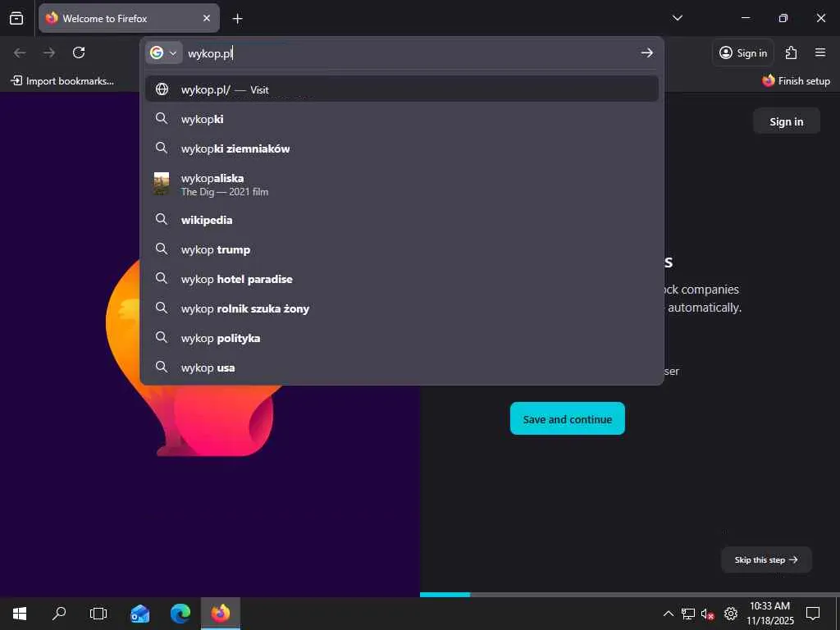The image size is (840, 630).
Task: Open Windows taskbar search
Action: (x=59, y=614)
